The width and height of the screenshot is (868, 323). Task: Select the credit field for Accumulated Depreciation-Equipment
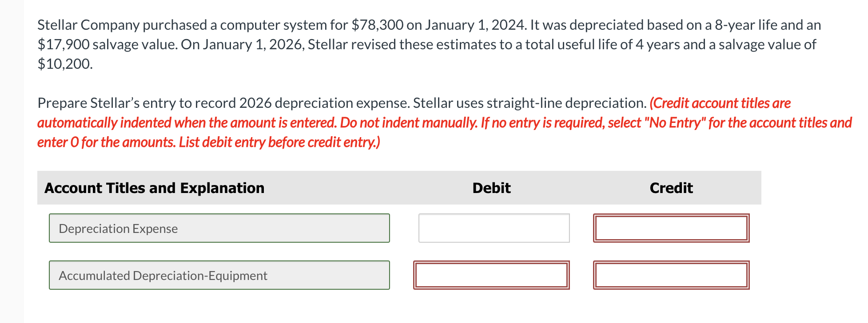pos(671,275)
